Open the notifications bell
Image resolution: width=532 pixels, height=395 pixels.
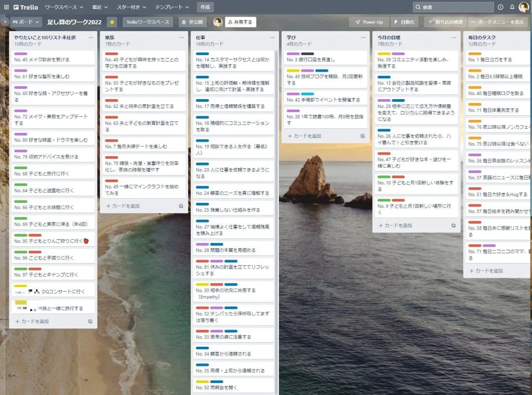(512, 7)
